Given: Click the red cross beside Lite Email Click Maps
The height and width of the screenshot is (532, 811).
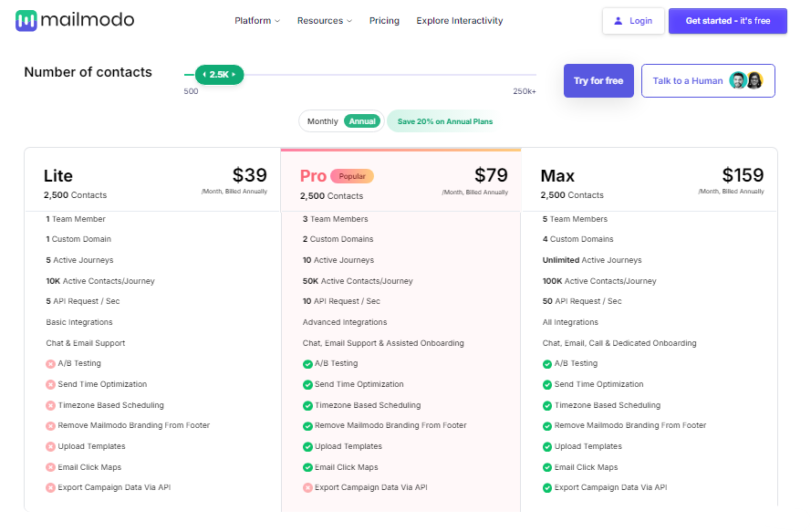Looking at the screenshot, I should [x=51, y=467].
